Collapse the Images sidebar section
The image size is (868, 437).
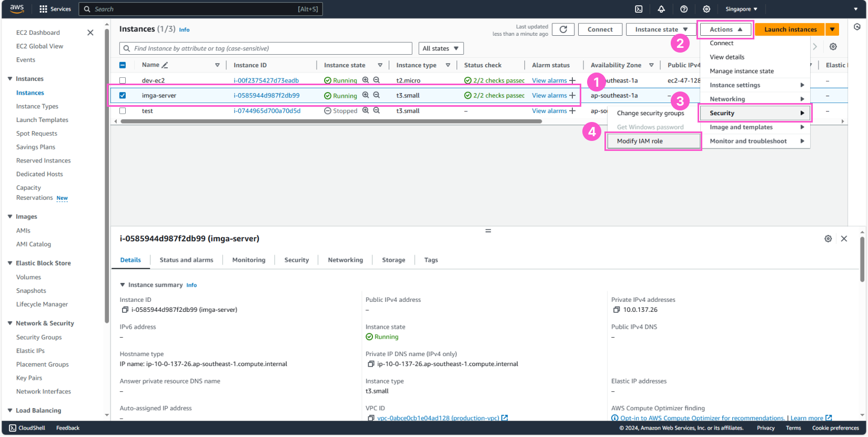pyautogui.click(x=10, y=217)
